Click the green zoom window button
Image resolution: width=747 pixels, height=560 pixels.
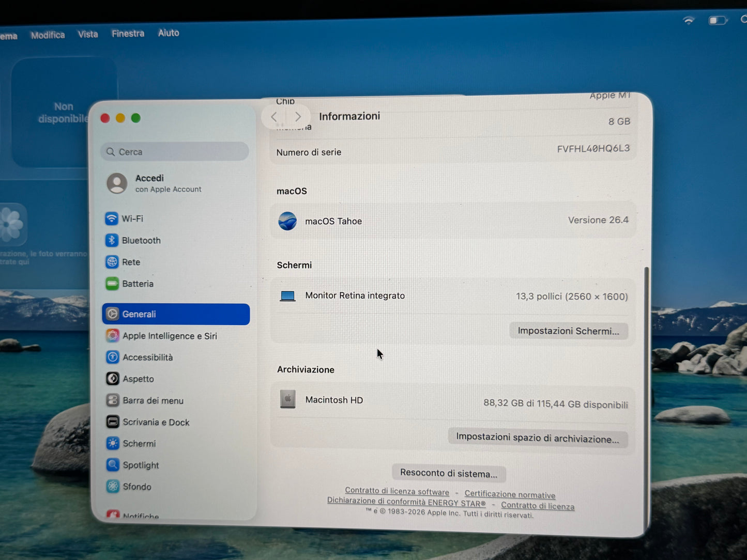(x=136, y=118)
